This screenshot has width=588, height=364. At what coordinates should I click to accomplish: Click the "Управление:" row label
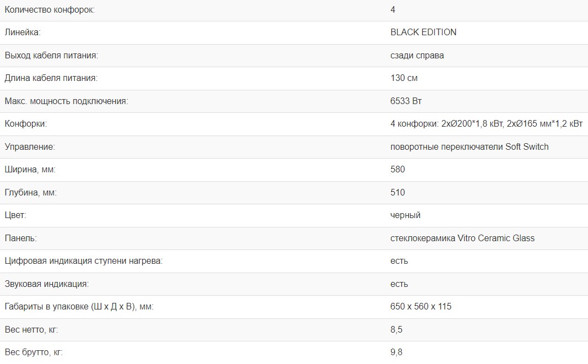tap(30, 147)
